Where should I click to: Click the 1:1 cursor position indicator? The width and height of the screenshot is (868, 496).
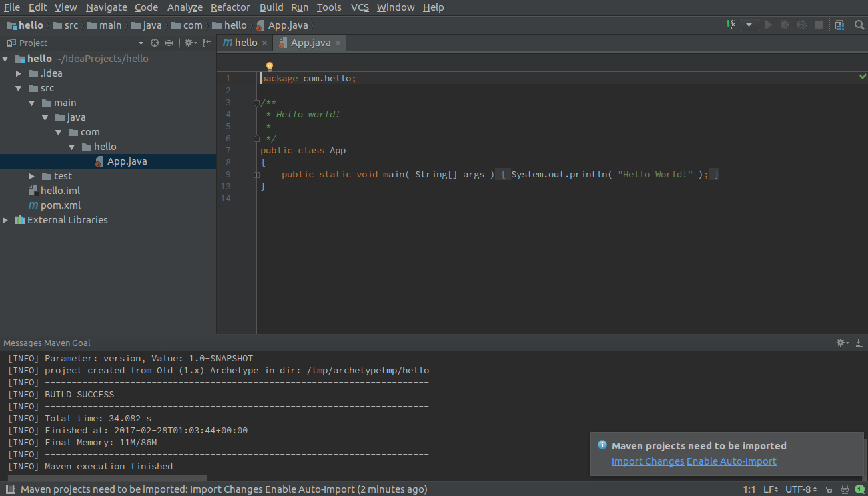click(749, 489)
